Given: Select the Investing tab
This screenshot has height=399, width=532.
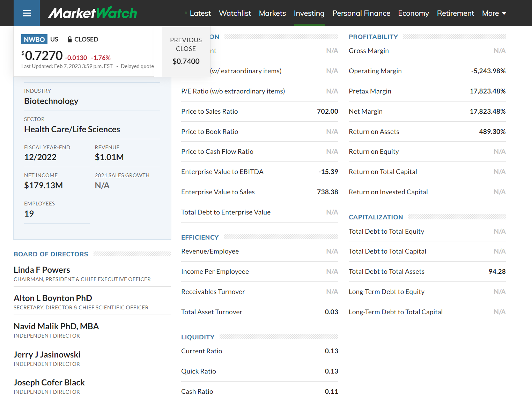Looking at the screenshot, I should tap(309, 13).
